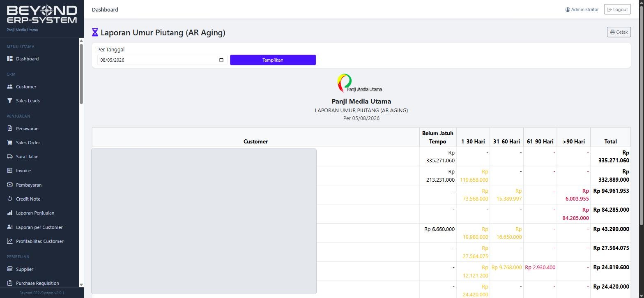Click the Tampilkan button
Image resolution: width=644 pixels, height=298 pixels.
coord(273,60)
